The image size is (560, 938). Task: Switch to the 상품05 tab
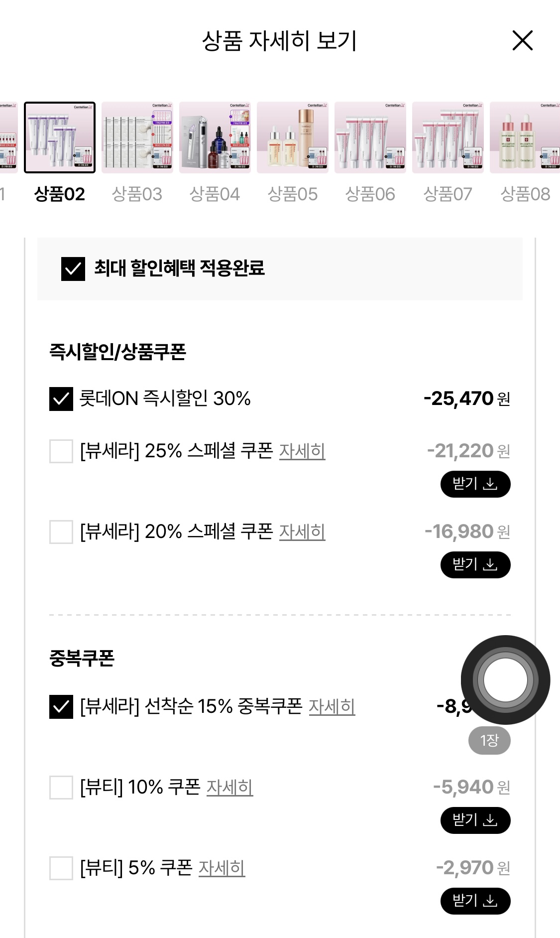[x=293, y=194]
